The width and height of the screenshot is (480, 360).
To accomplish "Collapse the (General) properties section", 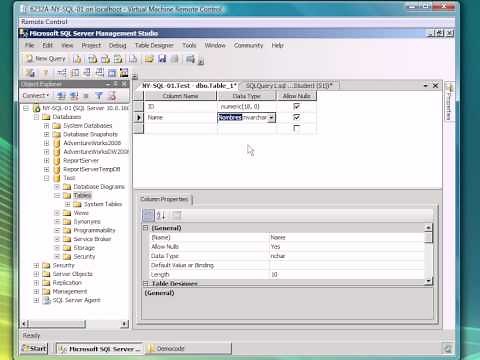I will 146,228.
